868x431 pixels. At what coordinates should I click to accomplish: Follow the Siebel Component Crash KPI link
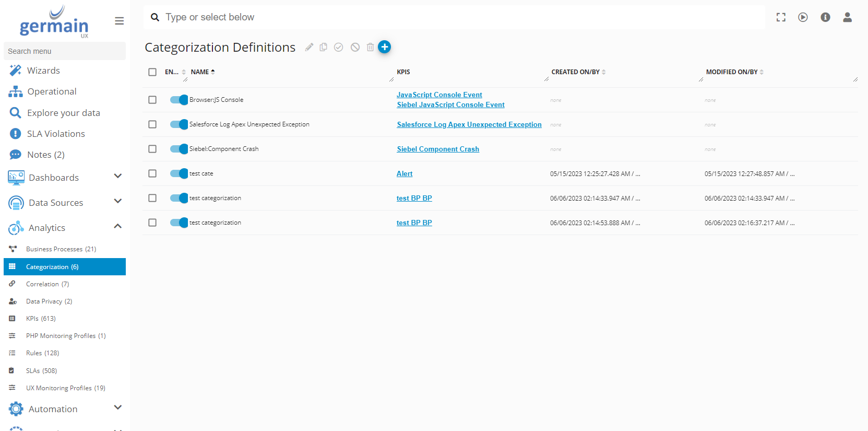point(437,149)
